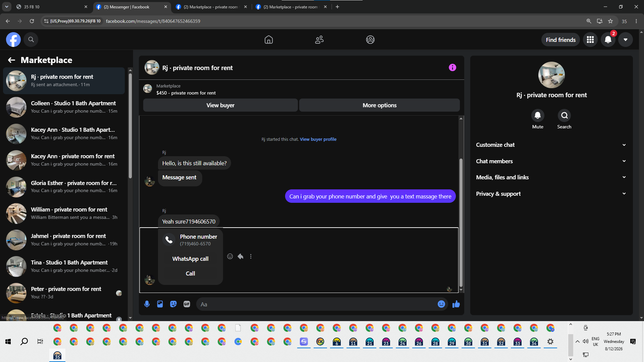Viewport: 644px width, 362px height.
Task: Open the account dropdown arrow
Action: [626, 40]
